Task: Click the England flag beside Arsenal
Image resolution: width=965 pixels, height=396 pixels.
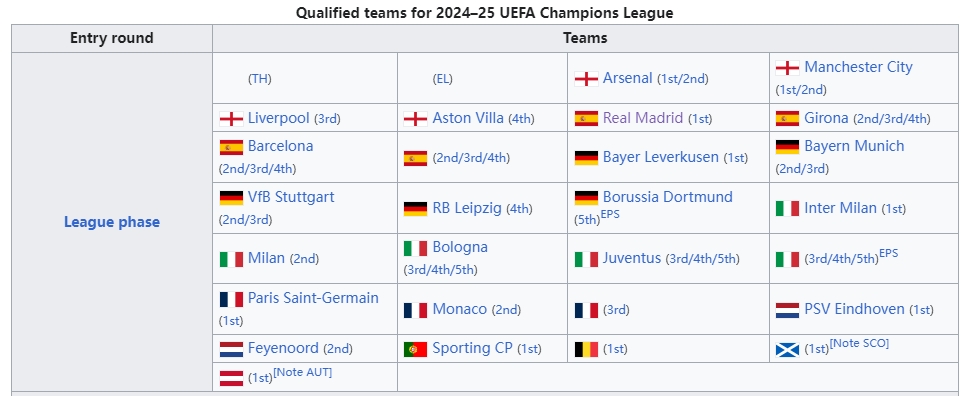Action: (586, 79)
